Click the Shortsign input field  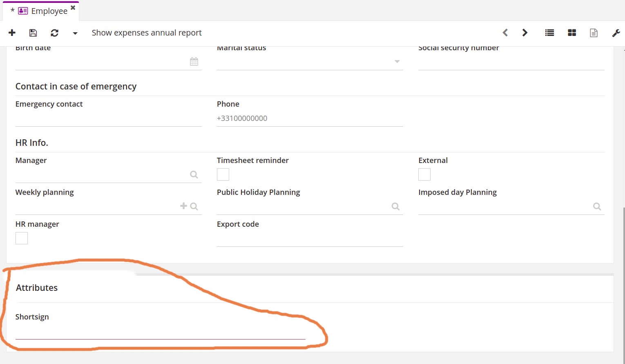[x=161, y=332]
